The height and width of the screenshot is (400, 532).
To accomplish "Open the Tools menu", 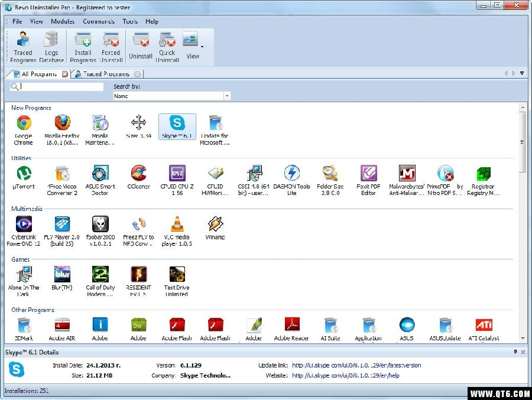I will coord(130,21).
